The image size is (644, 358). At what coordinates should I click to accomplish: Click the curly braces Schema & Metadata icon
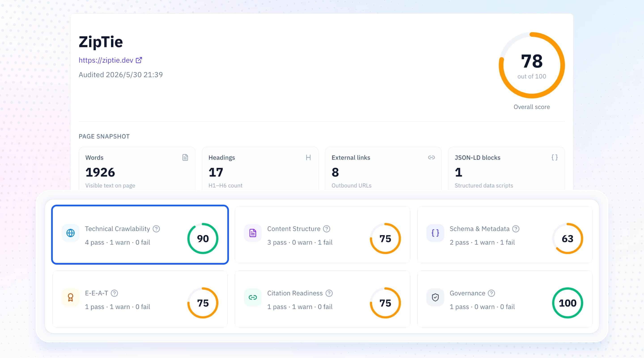pos(435,233)
